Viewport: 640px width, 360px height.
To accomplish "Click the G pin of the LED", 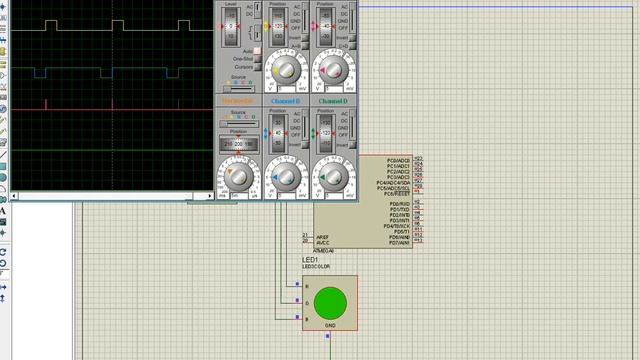I will (298, 300).
